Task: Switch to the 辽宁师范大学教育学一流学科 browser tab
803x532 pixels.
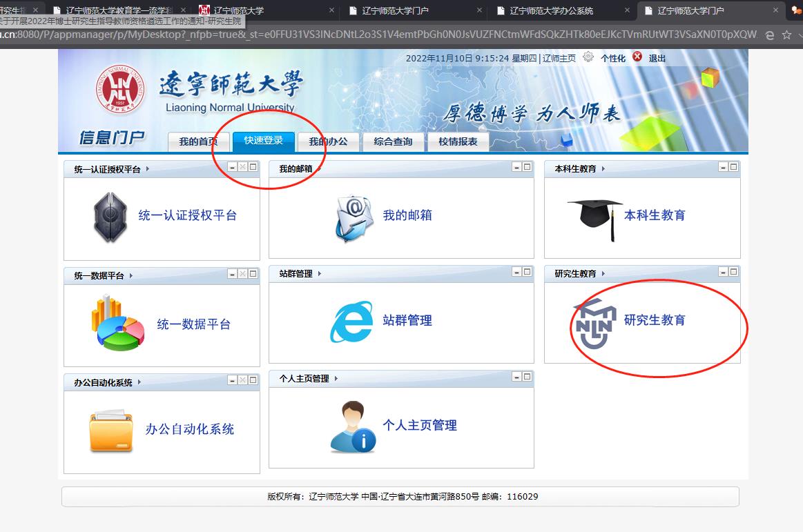Action: pos(119,10)
